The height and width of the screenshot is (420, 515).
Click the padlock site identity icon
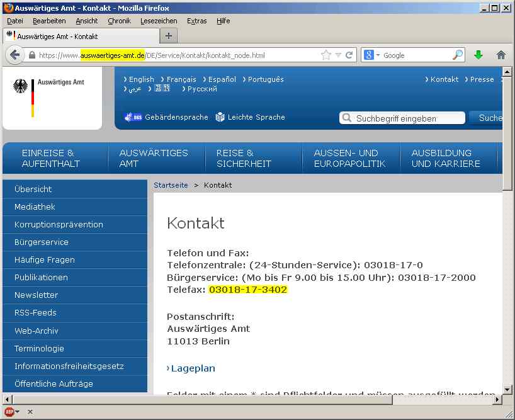coord(32,55)
